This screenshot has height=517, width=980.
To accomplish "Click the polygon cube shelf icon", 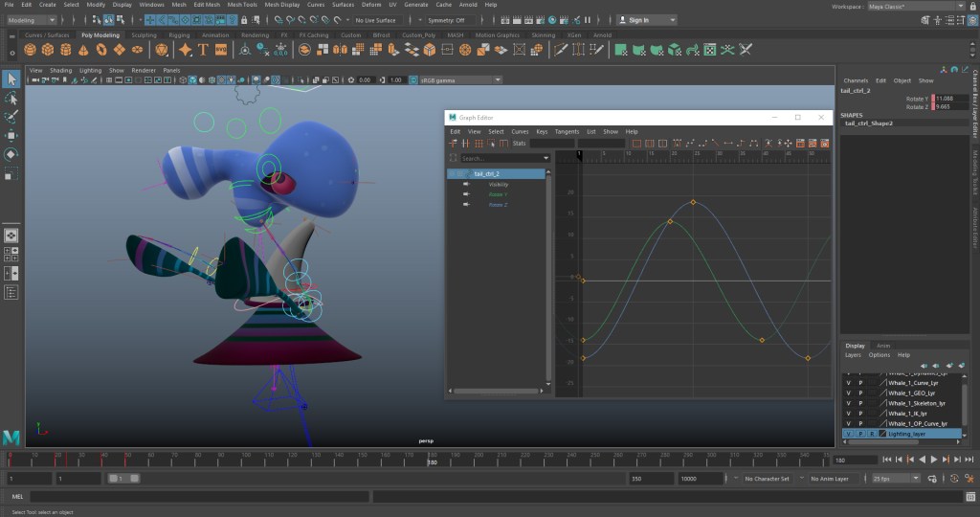I will click(x=49, y=49).
